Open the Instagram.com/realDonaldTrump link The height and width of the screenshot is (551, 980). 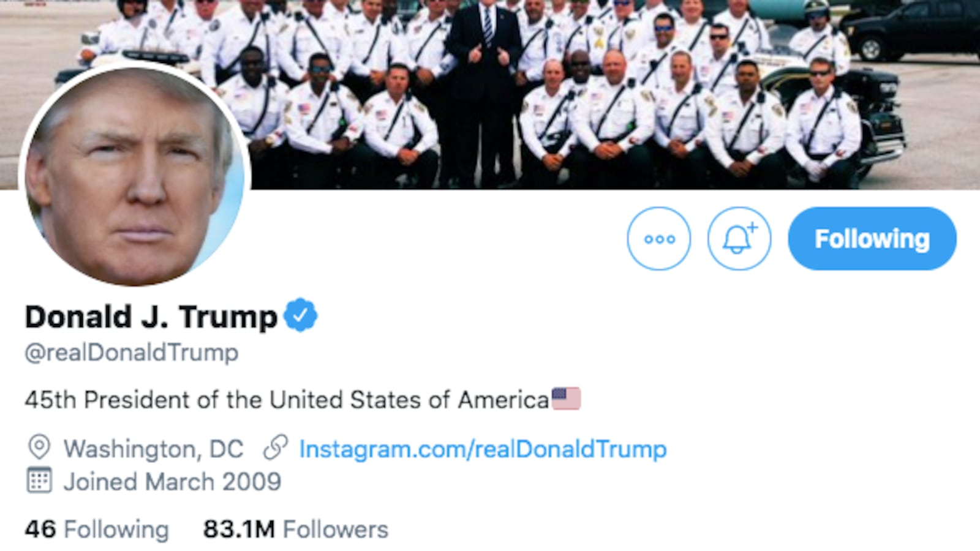point(483,449)
